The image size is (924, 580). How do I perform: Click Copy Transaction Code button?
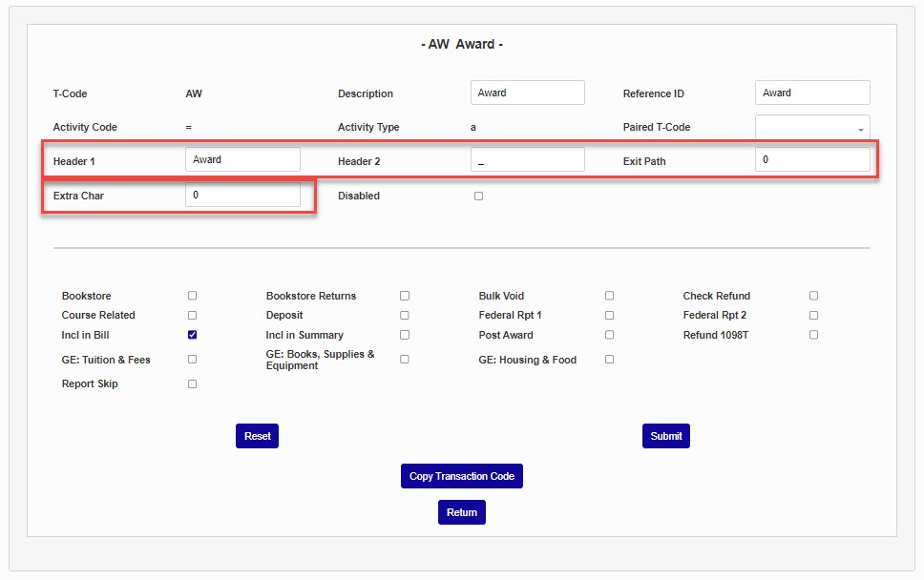tap(462, 476)
